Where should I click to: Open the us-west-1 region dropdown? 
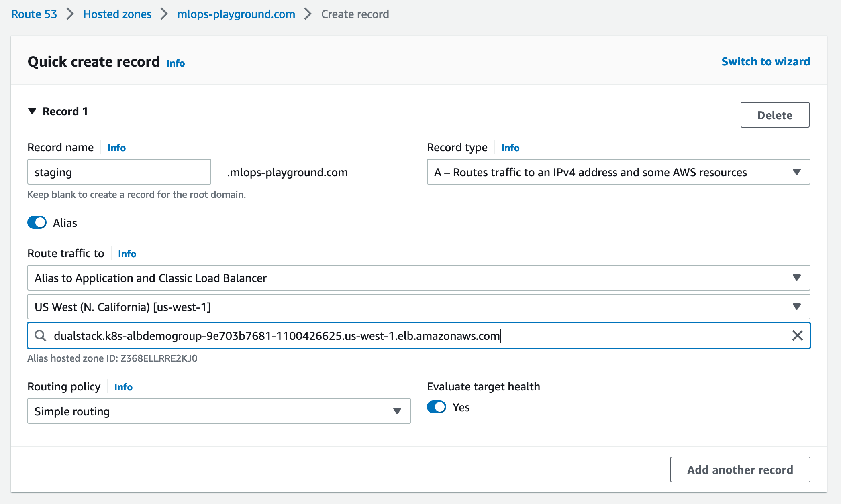pos(418,307)
